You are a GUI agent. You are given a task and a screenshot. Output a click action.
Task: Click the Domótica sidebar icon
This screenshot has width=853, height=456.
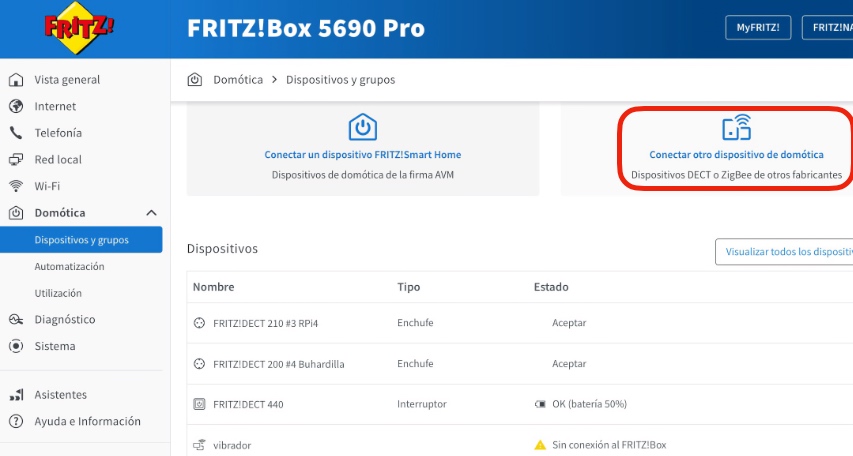tap(16, 213)
